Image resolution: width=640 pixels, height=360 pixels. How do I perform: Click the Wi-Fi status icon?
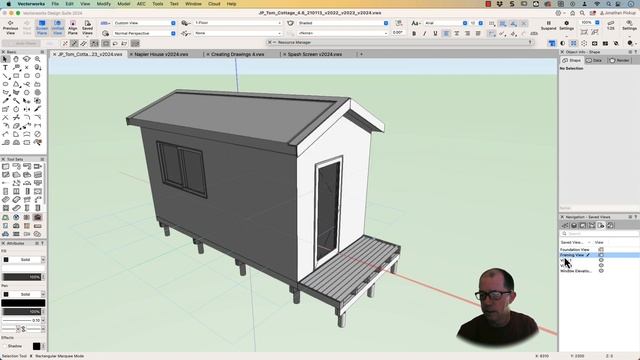597,4
